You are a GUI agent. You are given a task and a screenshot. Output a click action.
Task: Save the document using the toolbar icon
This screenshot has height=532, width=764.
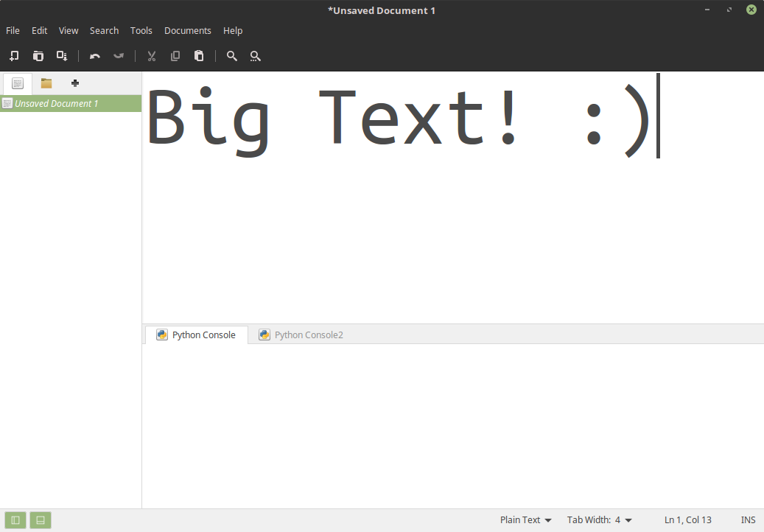(62, 56)
